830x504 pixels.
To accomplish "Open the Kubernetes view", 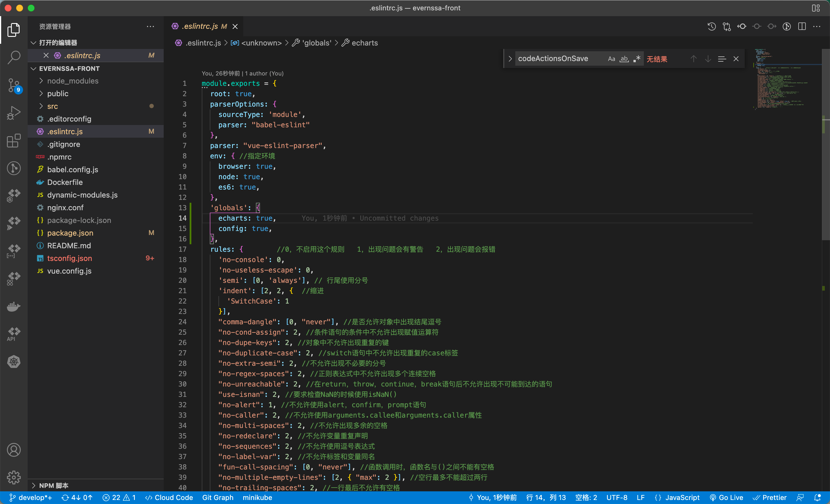I will click(x=14, y=362).
